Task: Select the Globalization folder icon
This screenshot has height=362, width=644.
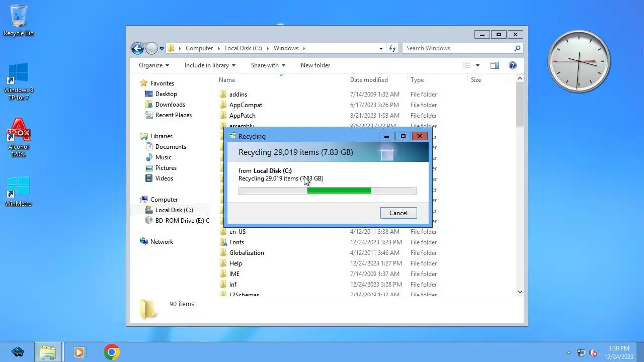Action: click(223, 253)
